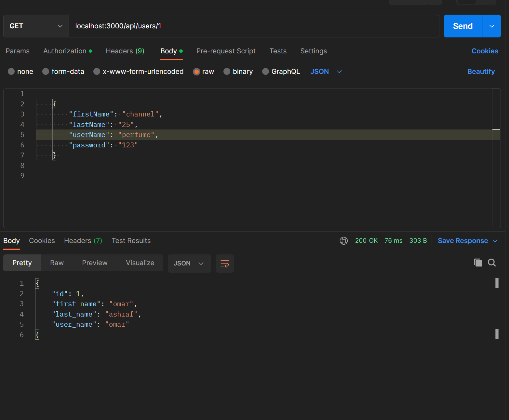Select the form-data body type
Viewport: 509px width, 420px height.
[63, 72]
